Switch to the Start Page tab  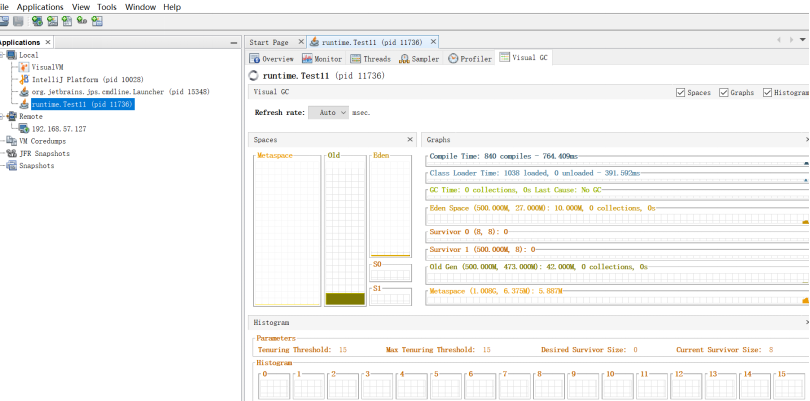click(x=269, y=42)
